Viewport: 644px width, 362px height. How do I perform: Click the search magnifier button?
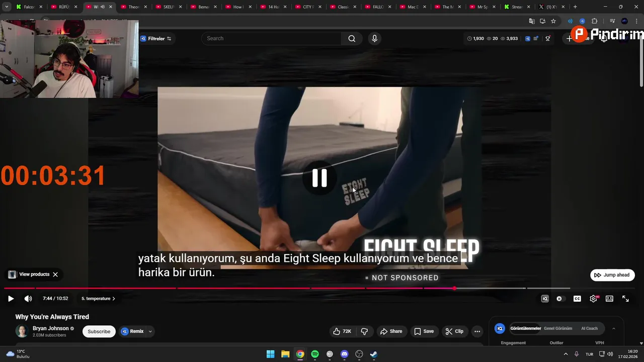(x=352, y=39)
